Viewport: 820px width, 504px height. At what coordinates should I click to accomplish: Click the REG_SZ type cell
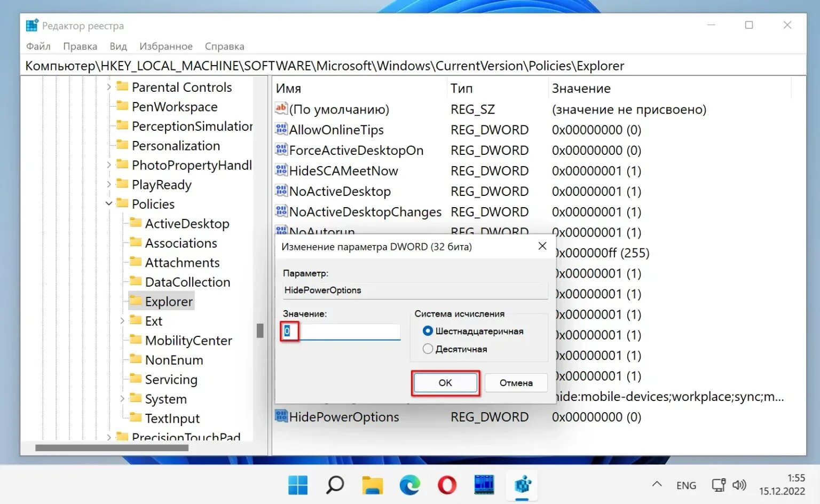tap(472, 109)
